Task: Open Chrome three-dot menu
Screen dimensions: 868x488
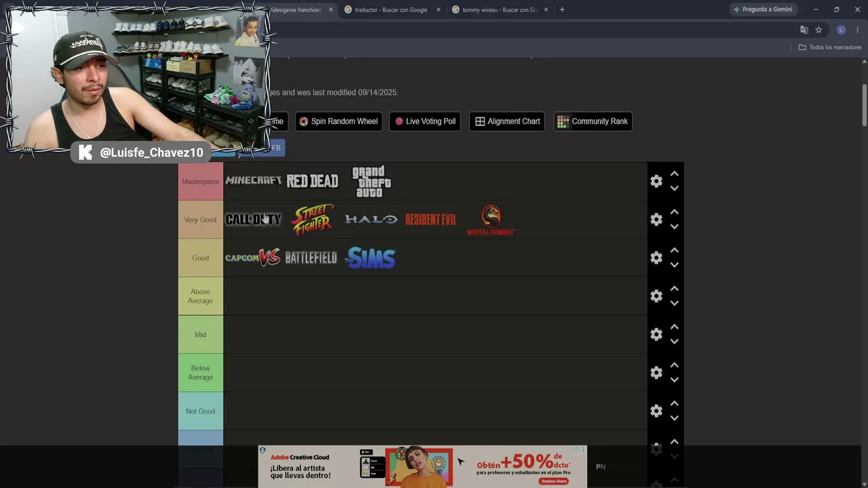Action: 857,30
